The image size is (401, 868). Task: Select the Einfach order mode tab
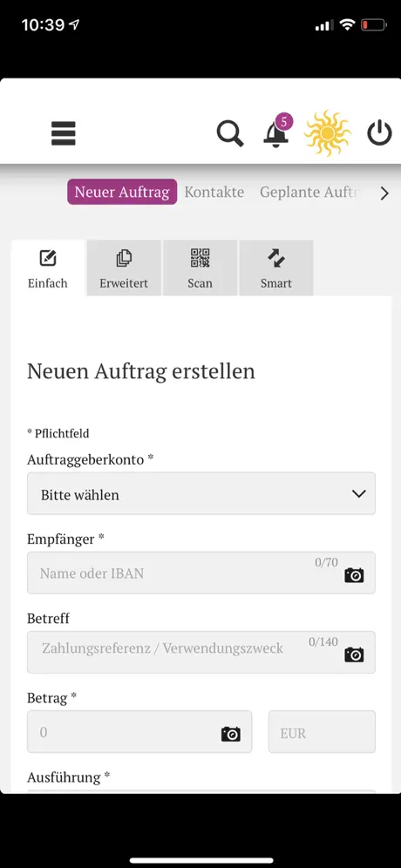(x=48, y=268)
